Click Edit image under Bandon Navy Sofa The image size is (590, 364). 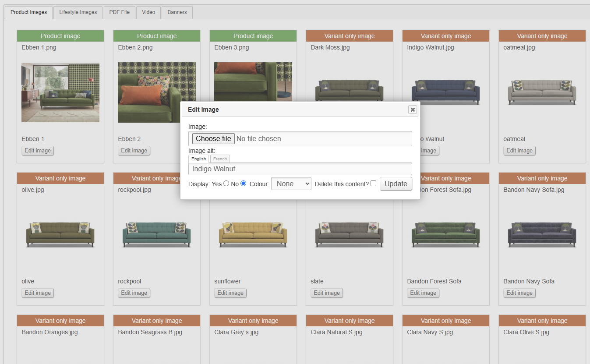tap(519, 293)
